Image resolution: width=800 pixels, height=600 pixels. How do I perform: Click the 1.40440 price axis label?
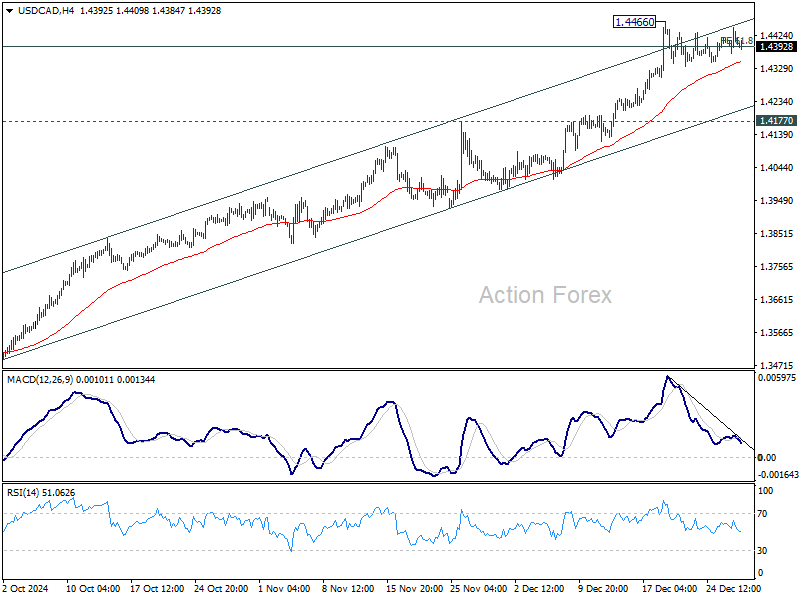(x=777, y=167)
